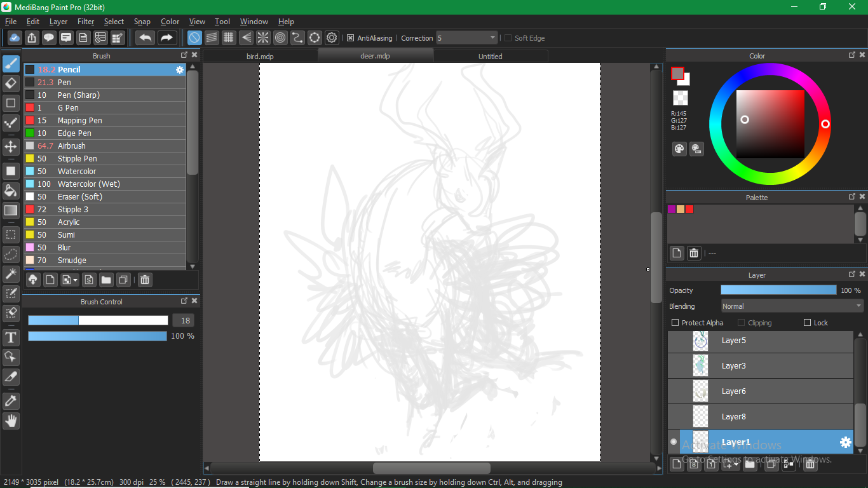Choose the Text tool

click(11, 337)
